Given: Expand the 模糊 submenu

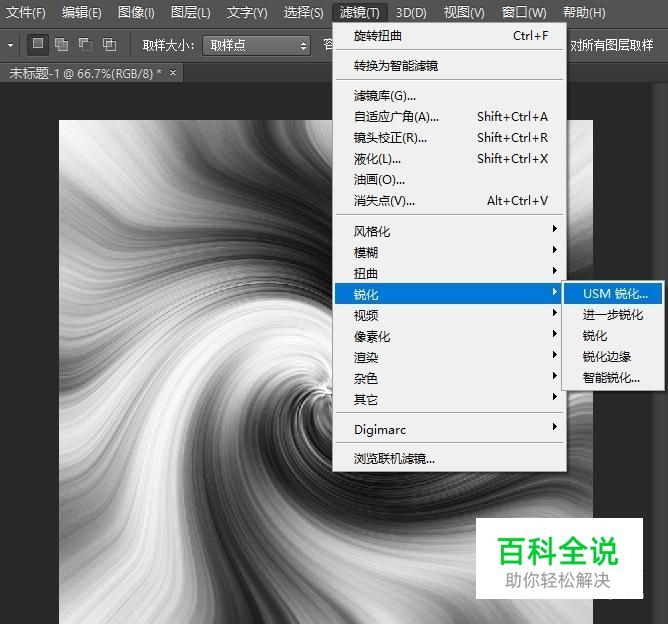Looking at the screenshot, I should 449,252.
